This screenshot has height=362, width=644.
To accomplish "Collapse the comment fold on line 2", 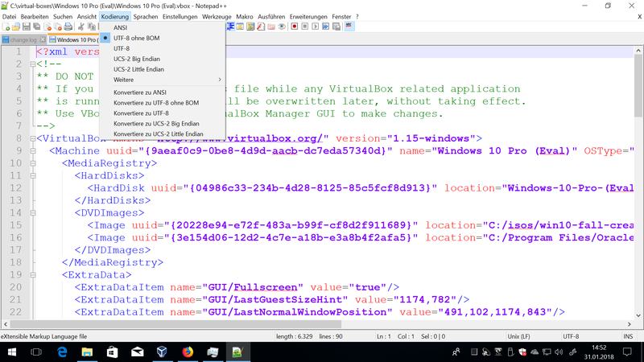I will tap(32, 64).
